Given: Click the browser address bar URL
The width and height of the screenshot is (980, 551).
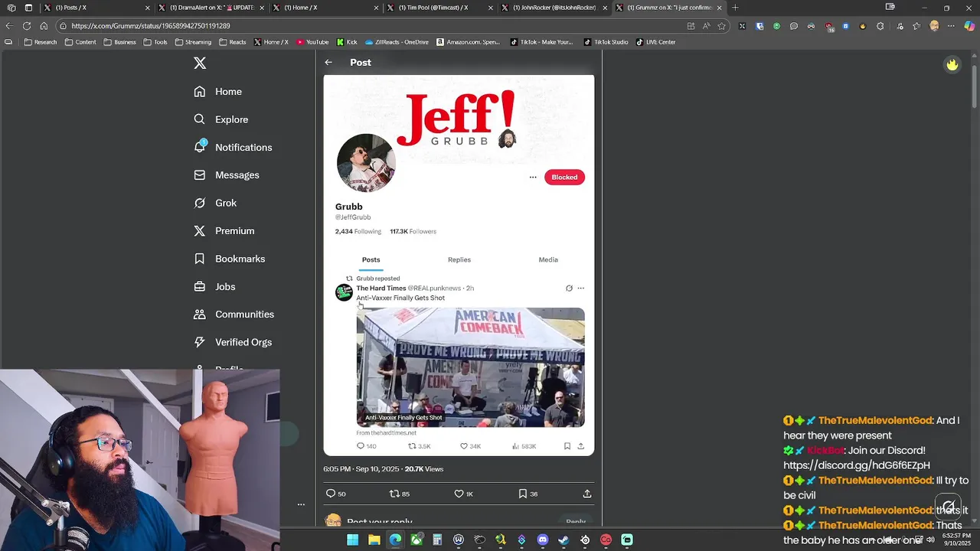Looking at the screenshot, I should click(151, 26).
